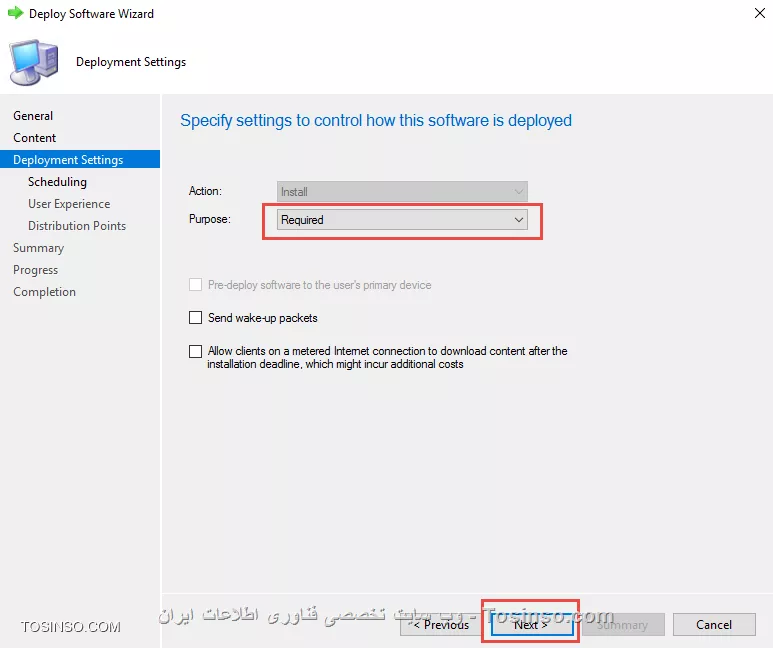Click the Next button
This screenshot has height=648, width=773.
click(532, 624)
